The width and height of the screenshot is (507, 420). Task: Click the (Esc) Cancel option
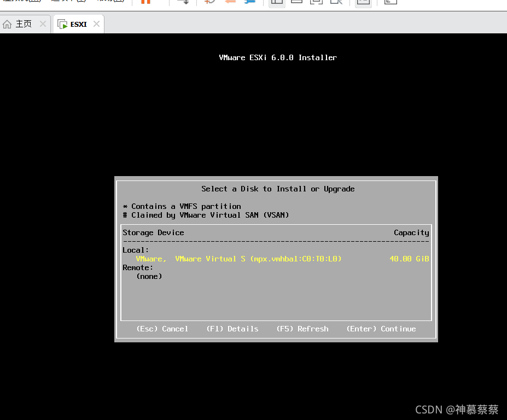pos(162,329)
